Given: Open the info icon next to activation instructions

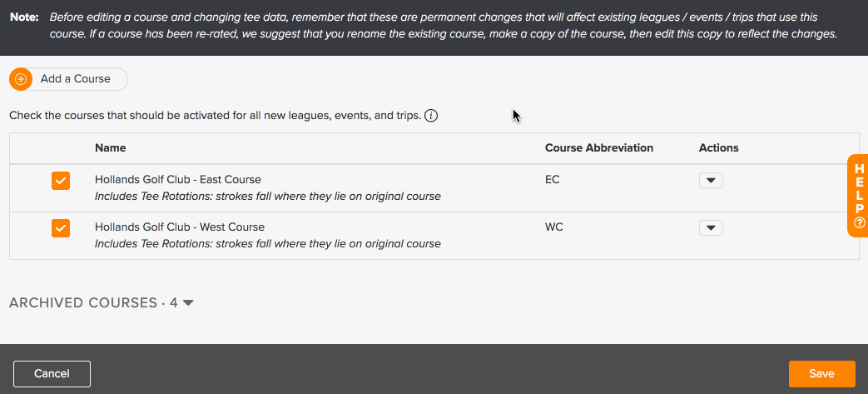Looking at the screenshot, I should click(x=431, y=117).
